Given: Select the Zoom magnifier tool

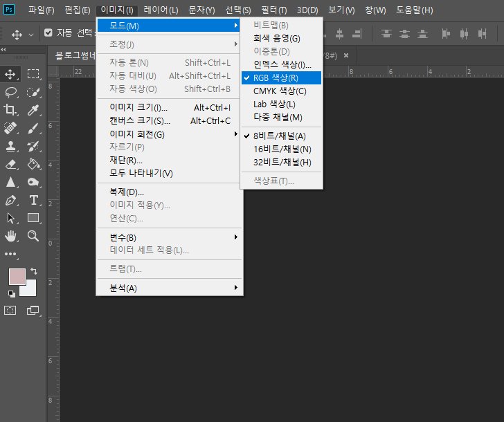Looking at the screenshot, I should click(33, 236).
